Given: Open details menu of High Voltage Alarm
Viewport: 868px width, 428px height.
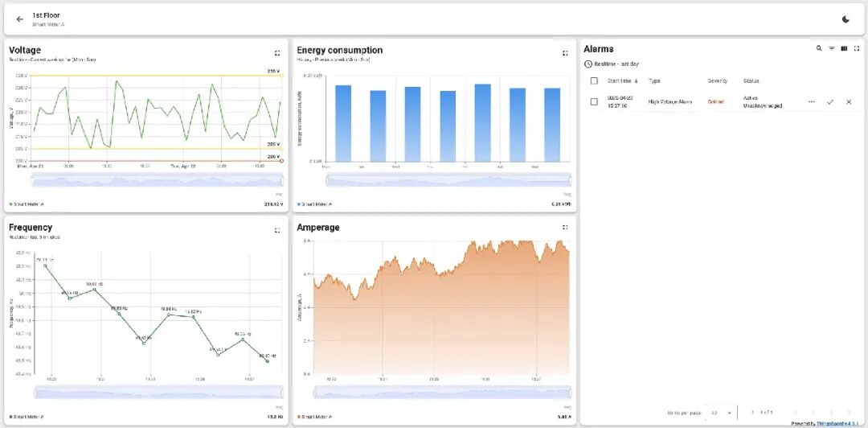Looking at the screenshot, I should [x=812, y=102].
